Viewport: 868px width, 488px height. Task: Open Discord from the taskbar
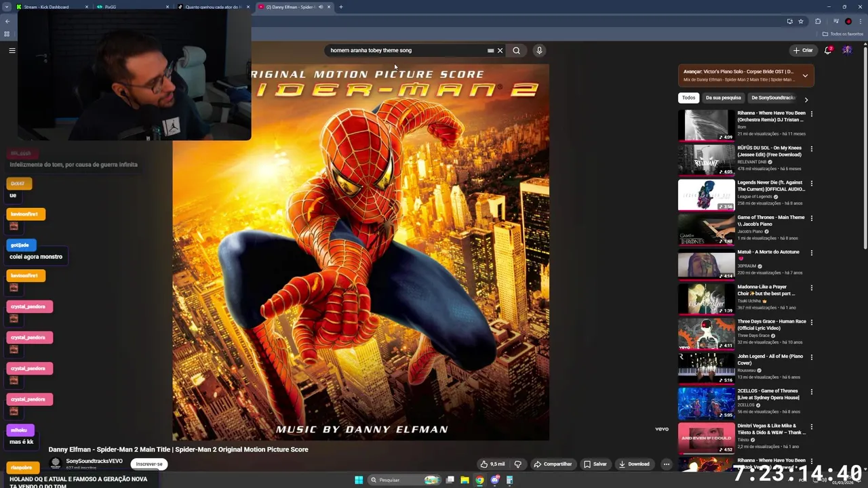495,480
